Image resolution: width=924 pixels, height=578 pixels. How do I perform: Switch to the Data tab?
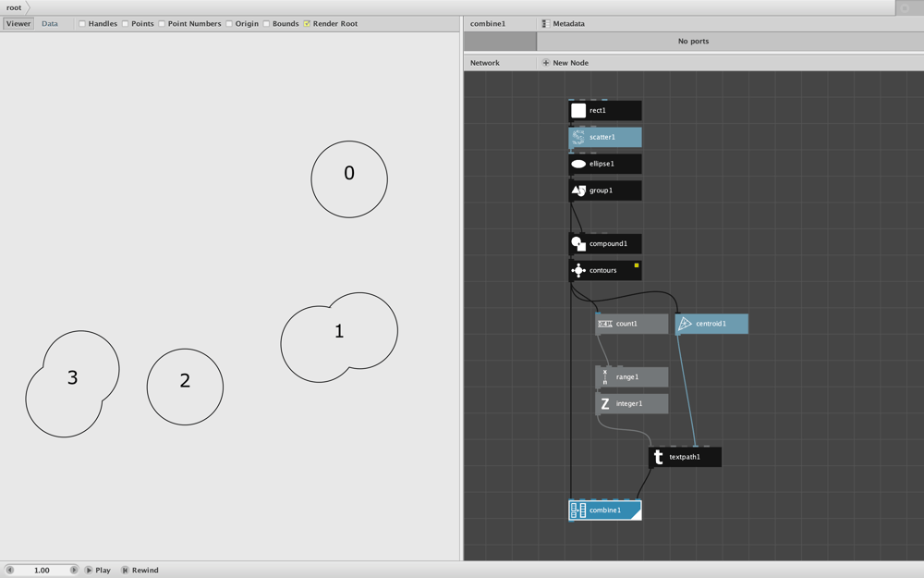(x=50, y=24)
